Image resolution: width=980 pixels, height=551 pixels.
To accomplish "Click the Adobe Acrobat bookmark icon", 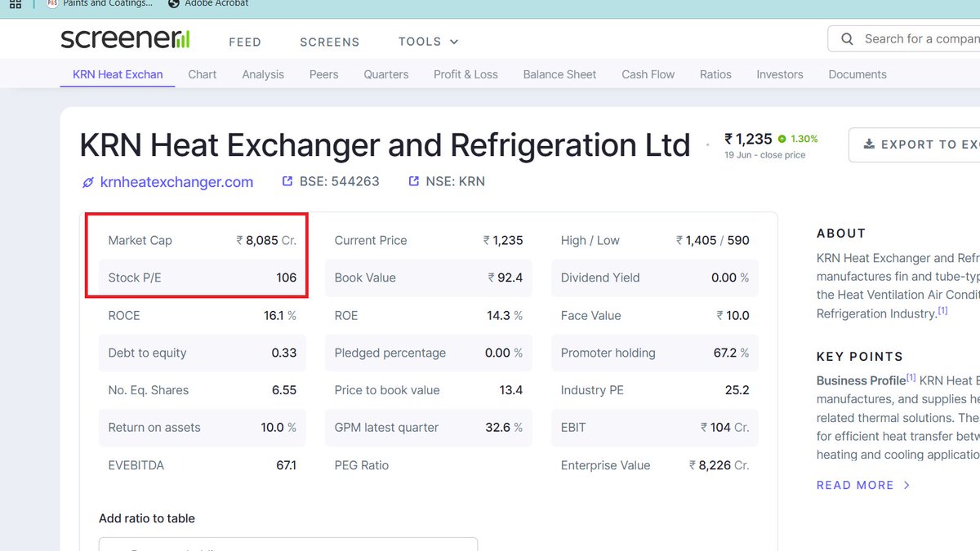I will (x=173, y=3).
